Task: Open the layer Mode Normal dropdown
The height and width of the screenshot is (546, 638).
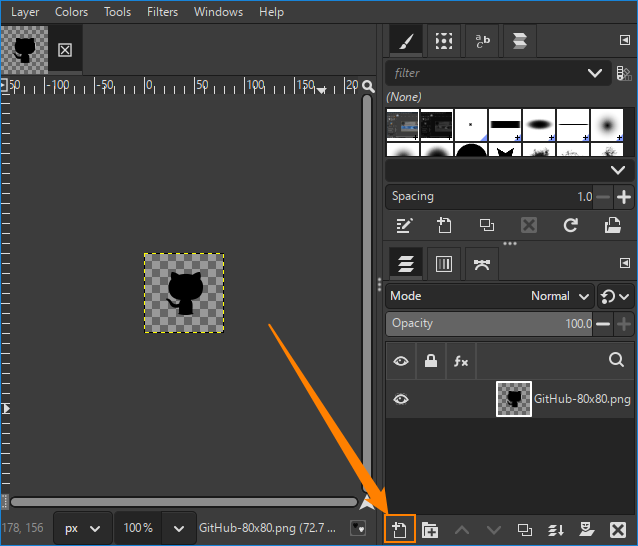Action: tap(490, 296)
